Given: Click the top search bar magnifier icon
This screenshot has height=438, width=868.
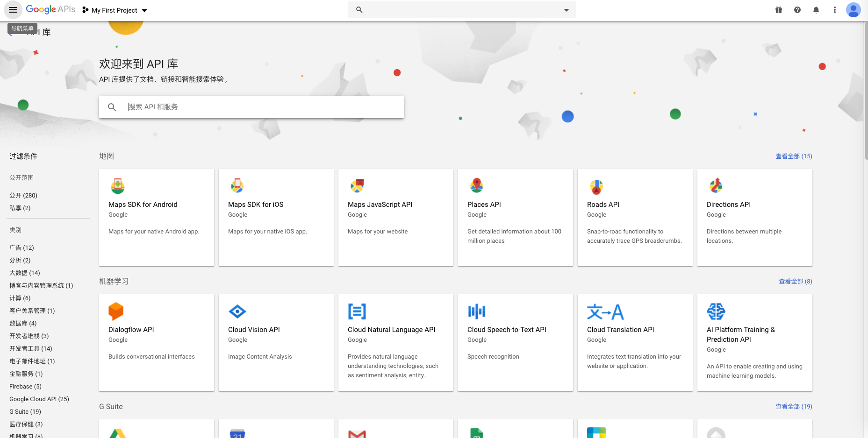Looking at the screenshot, I should pos(359,9).
